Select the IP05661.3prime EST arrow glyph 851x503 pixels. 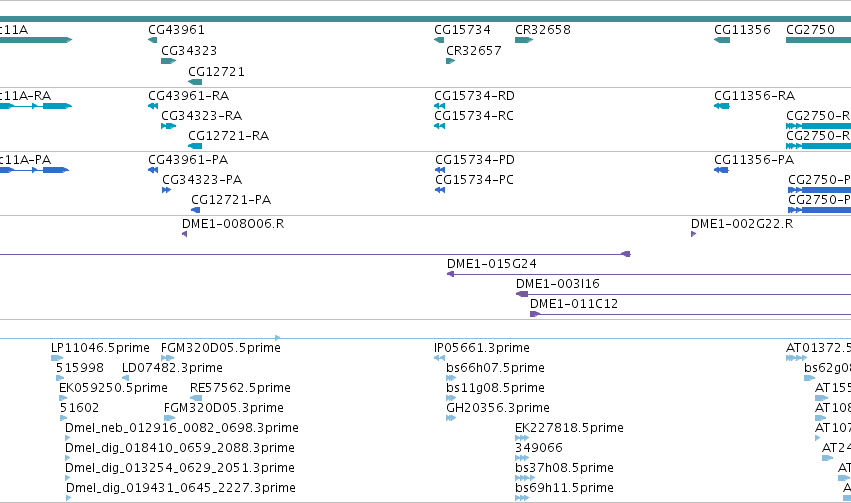pos(440,358)
